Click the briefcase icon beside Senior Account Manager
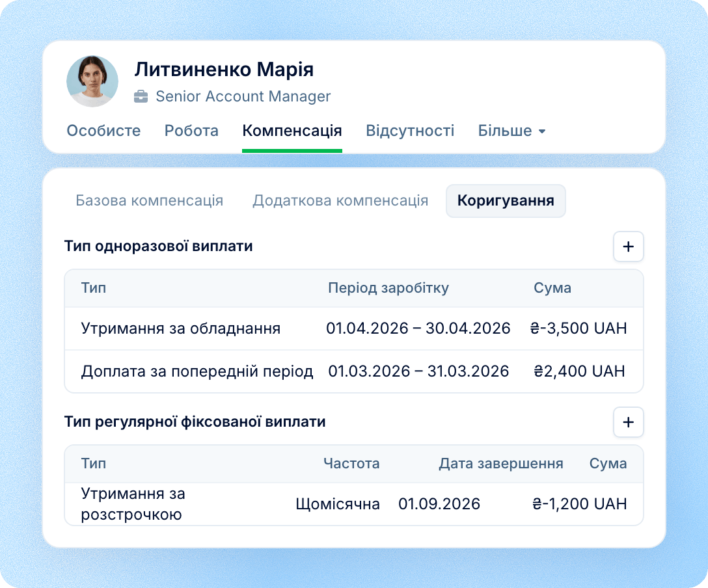The image size is (708, 588). pos(141,96)
